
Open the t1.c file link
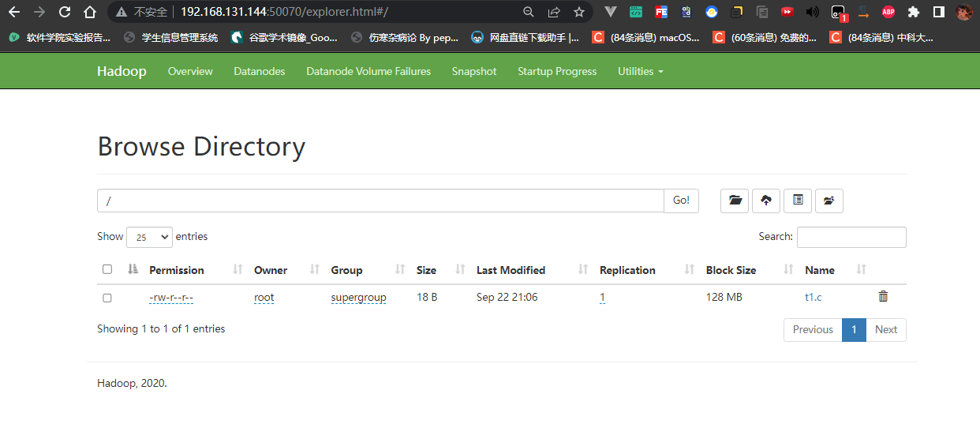pos(813,298)
